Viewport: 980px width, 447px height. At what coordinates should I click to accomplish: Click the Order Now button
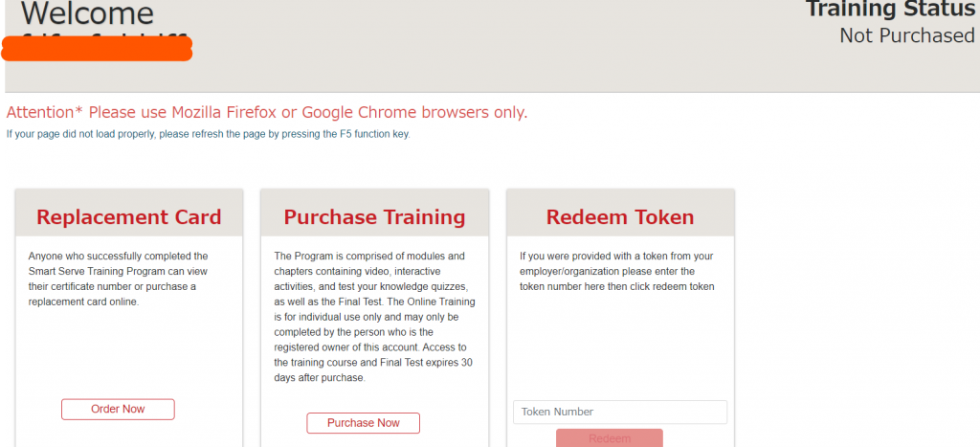[118, 410]
